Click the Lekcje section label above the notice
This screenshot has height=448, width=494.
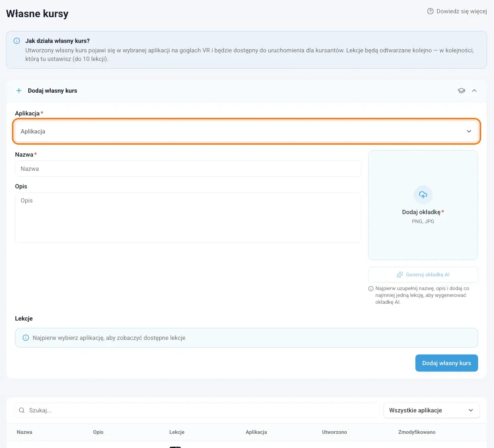24,318
